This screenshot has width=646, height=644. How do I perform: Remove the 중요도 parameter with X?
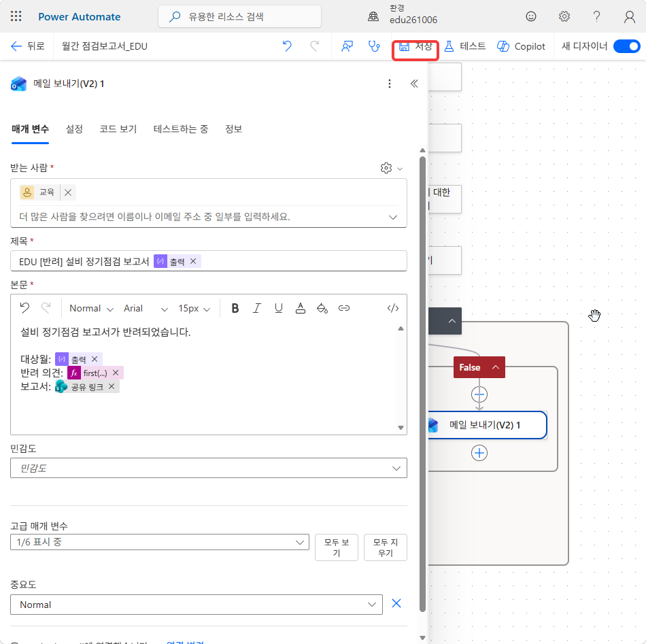coord(396,604)
